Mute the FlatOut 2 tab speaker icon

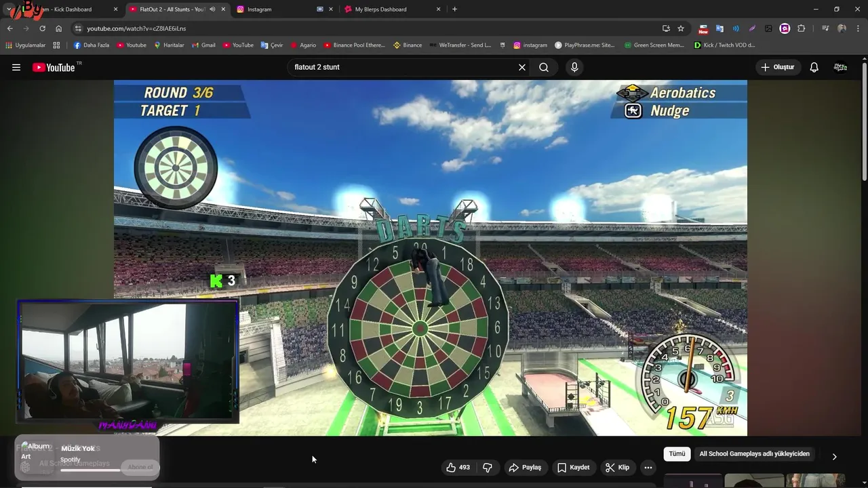[x=212, y=9]
